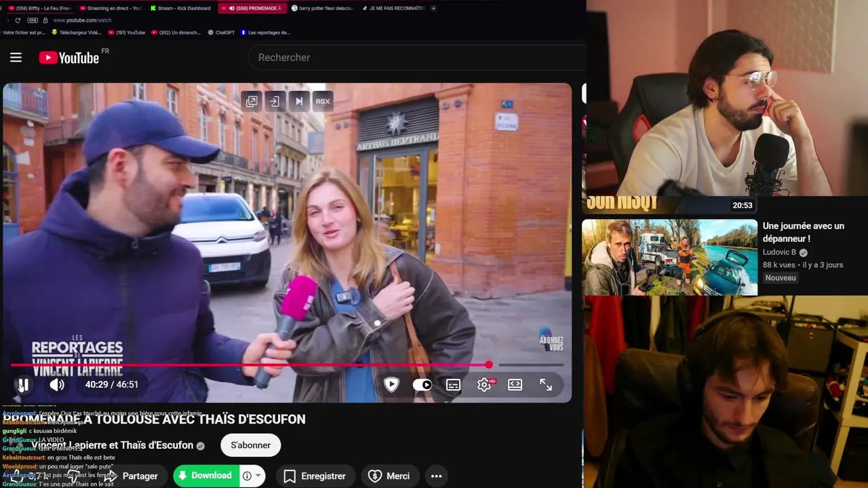The height and width of the screenshot is (488, 868).
Task: Reload the page with the refresh icon
Action: pyautogui.click(x=18, y=20)
